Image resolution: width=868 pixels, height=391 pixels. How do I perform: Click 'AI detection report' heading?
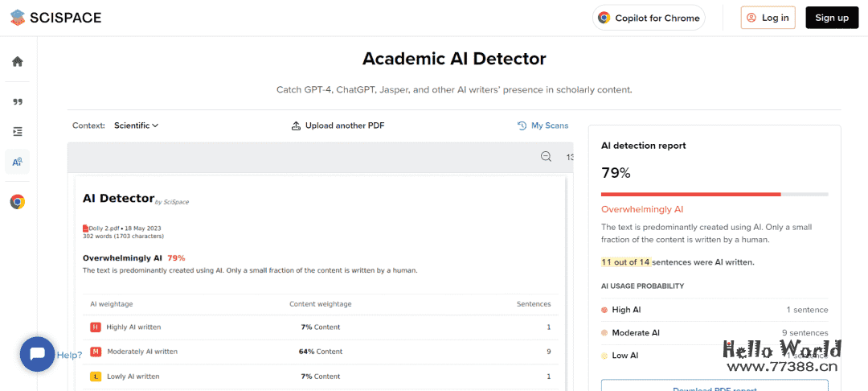click(643, 146)
